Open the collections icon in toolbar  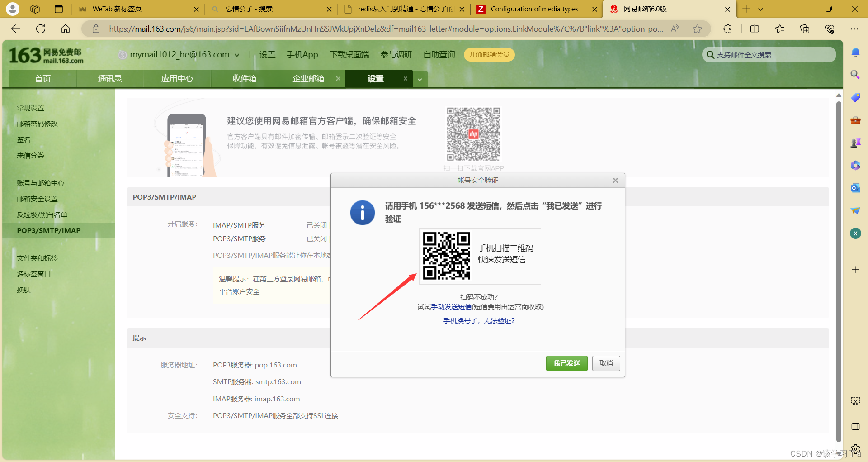tap(805, 29)
